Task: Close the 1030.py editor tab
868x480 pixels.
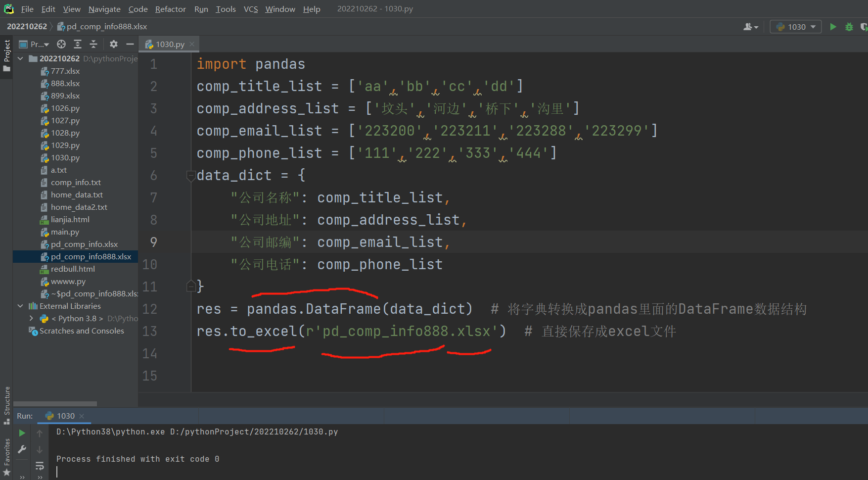Action: point(192,44)
